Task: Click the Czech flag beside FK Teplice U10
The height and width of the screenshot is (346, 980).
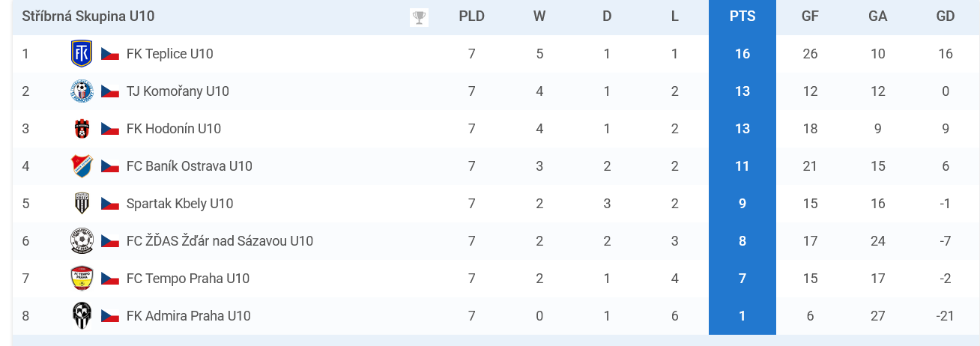Action: tap(110, 54)
